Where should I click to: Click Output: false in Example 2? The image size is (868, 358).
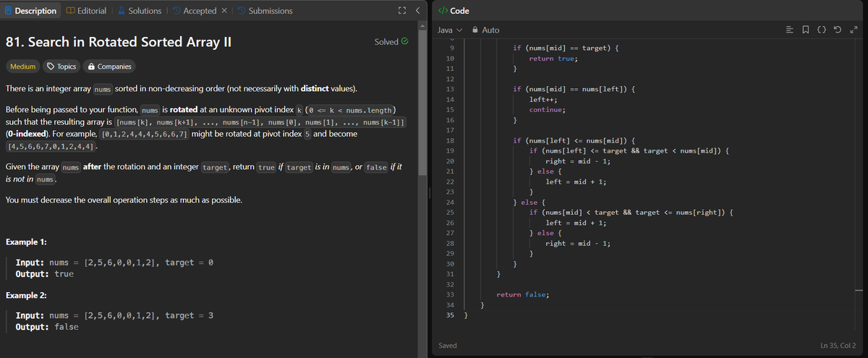(47, 327)
